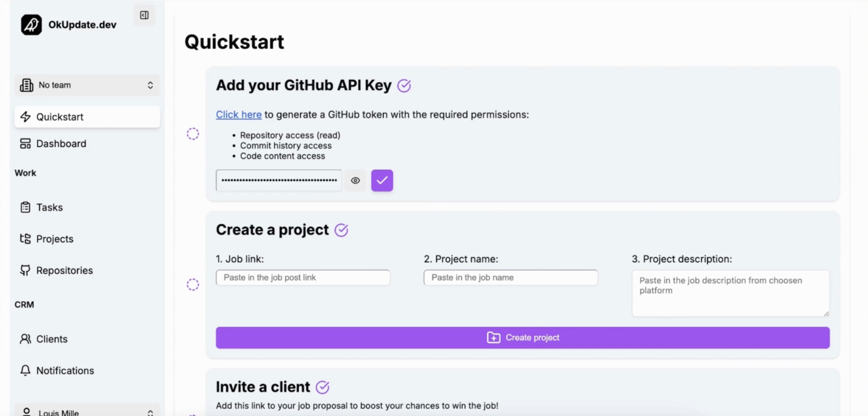Click the GitHub cat Repositories icon
This screenshot has height=416, width=868.
pyautogui.click(x=25, y=270)
